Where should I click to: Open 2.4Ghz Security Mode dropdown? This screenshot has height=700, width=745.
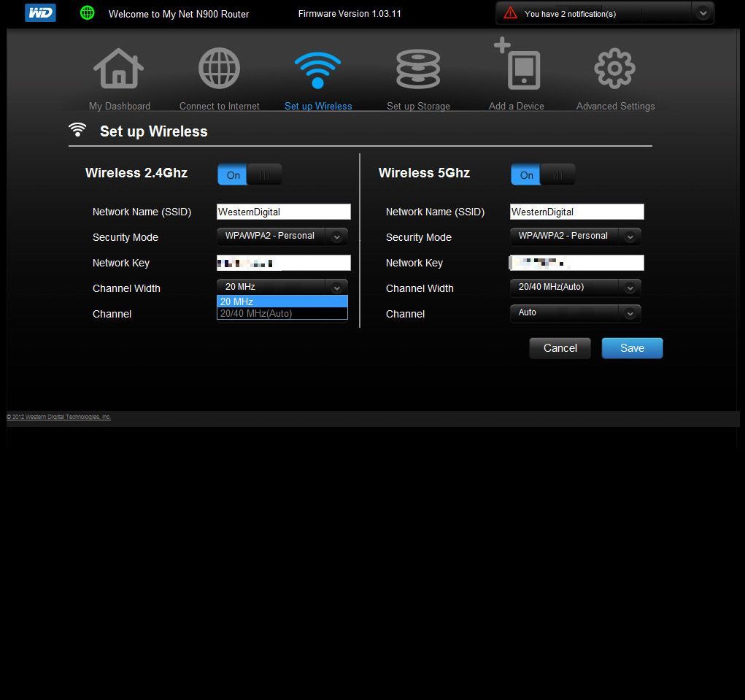pos(282,236)
